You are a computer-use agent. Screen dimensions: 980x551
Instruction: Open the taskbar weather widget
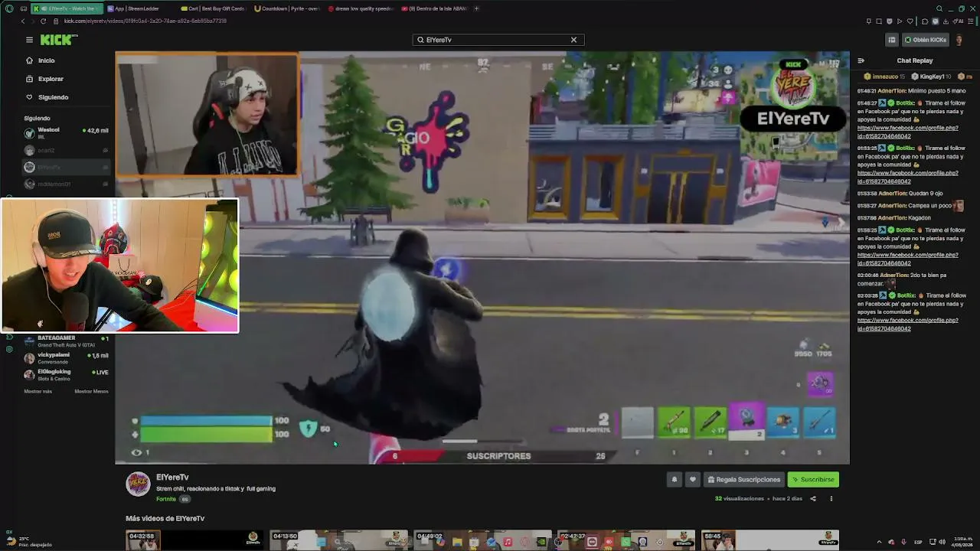(29, 541)
